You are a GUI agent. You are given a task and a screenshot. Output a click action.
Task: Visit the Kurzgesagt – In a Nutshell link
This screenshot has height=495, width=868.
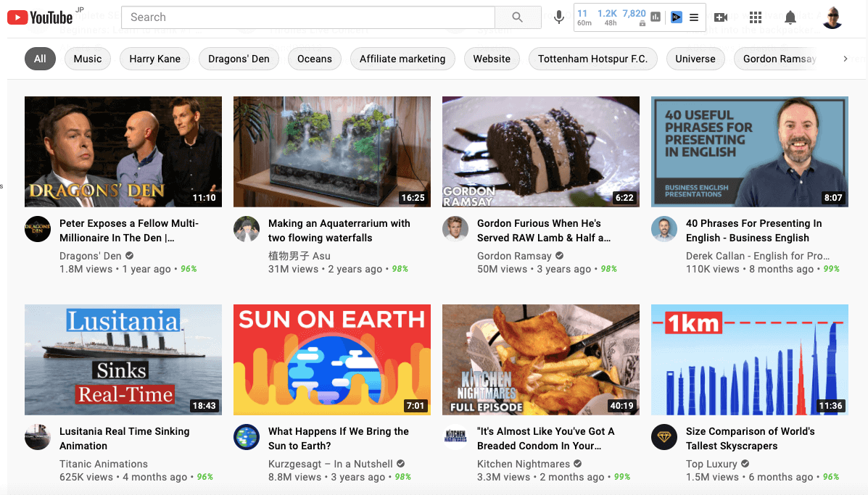(331, 464)
